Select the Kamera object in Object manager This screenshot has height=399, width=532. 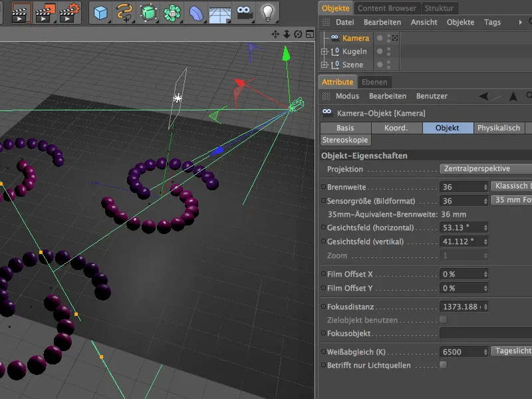tap(355, 38)
